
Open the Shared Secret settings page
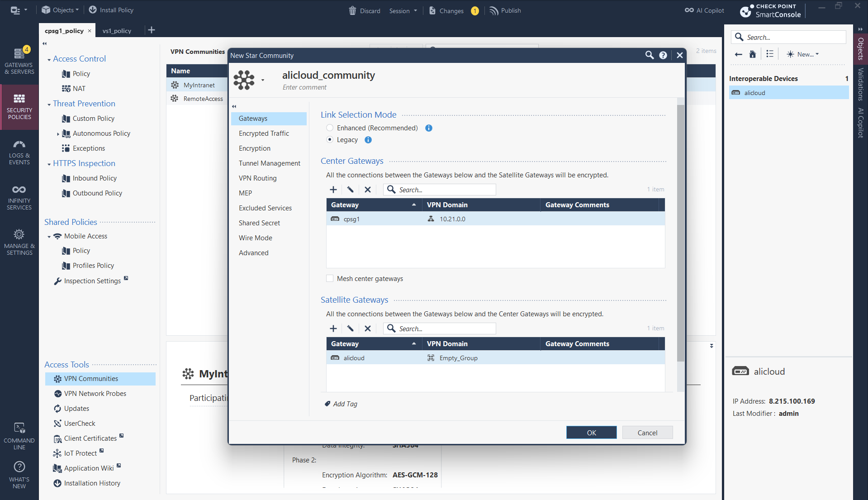coord(259,223)
